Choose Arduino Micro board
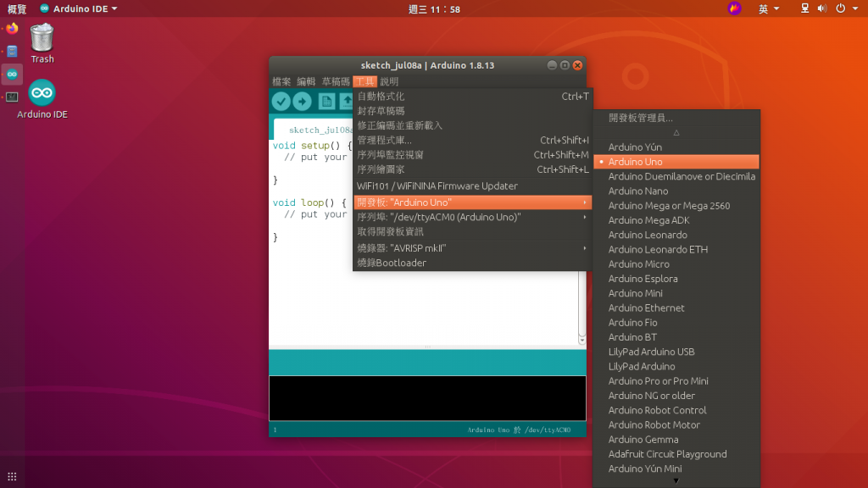Screen dimensions: 868x488 point(676,264)
